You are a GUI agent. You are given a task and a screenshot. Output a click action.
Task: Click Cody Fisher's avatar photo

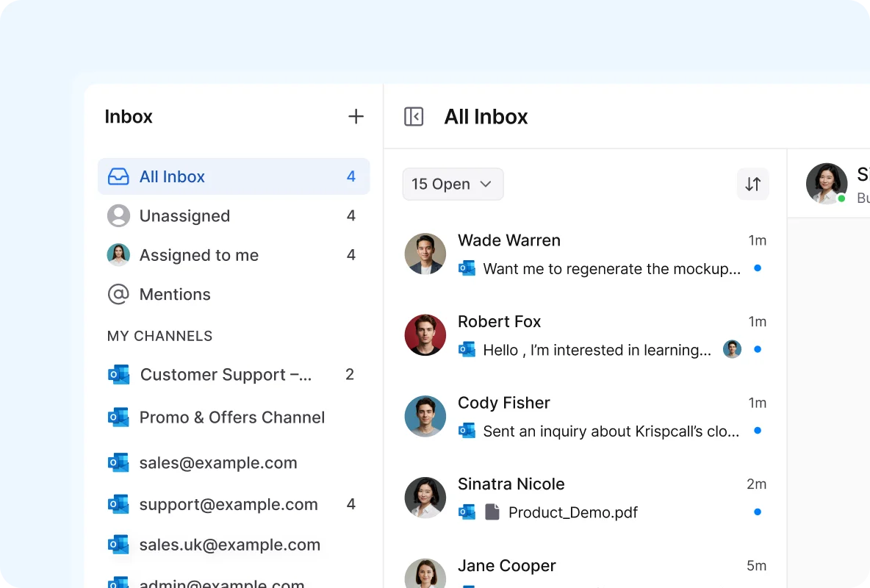coord(425,417)
